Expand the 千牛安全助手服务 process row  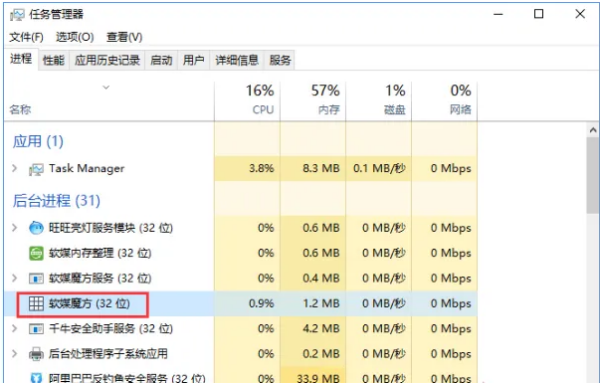15,329
